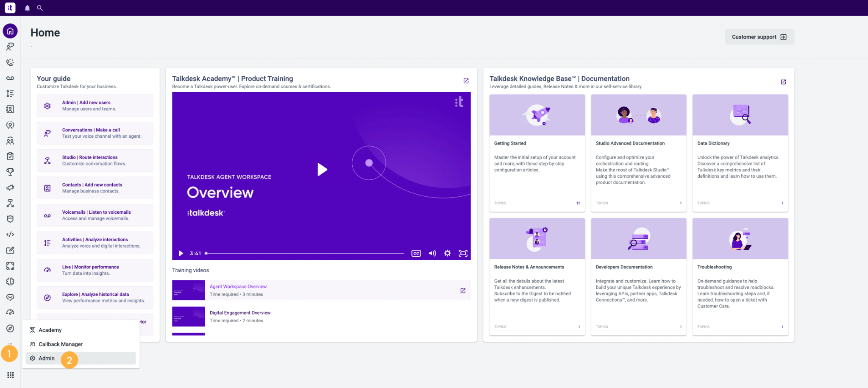Image resolution: width=868 pixels, height=388 pixels.
Task: Click the Talkdesk logo in top bar
Action: [10, 8]
